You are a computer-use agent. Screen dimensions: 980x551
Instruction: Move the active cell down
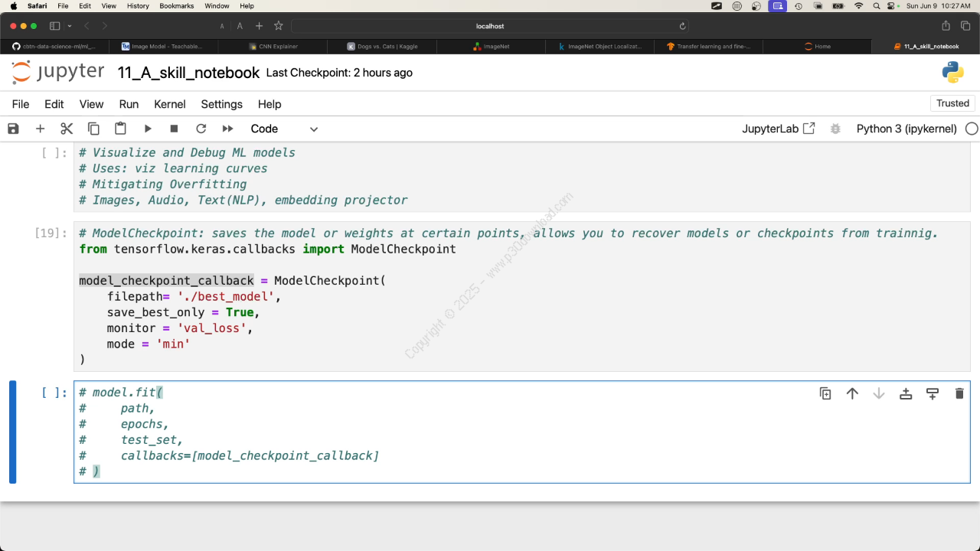pyautogui.click(x=879, y=393)
